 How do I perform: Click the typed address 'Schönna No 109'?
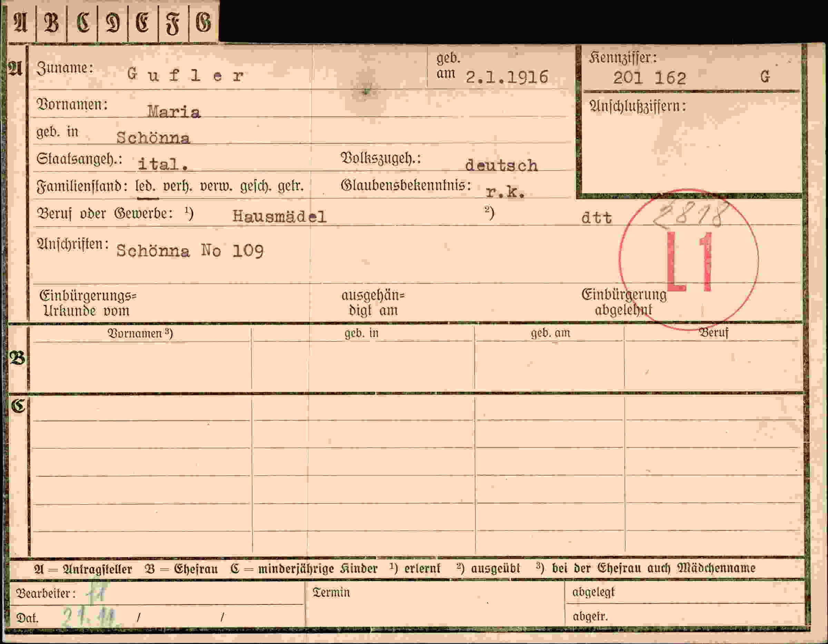(190, 251)
